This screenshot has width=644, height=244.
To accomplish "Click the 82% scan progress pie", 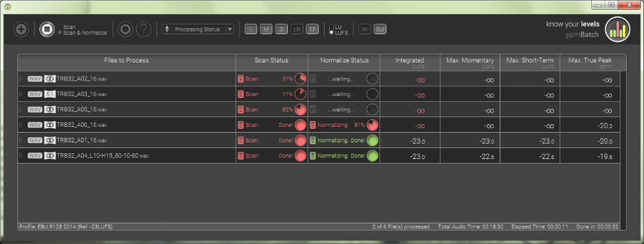I will [301, 109].
